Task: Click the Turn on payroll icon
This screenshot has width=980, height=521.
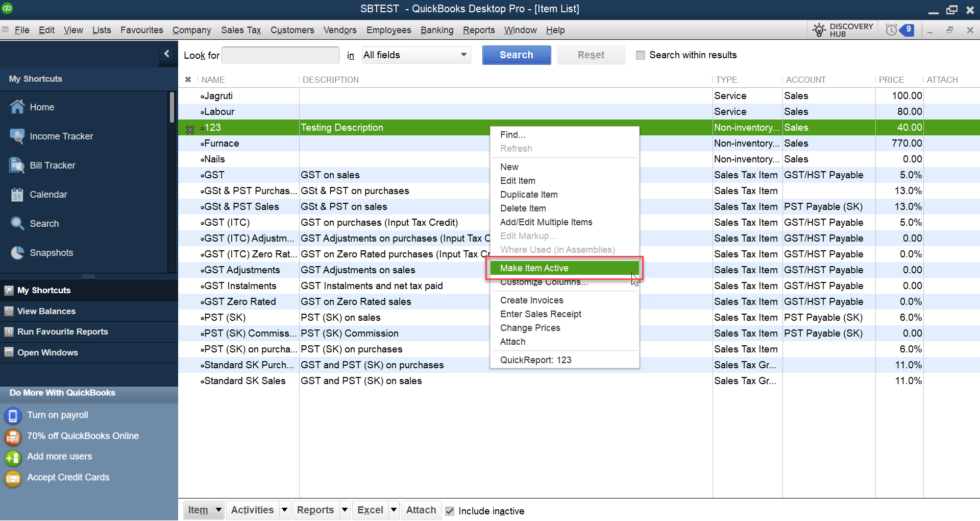Action: click(13, 415)
